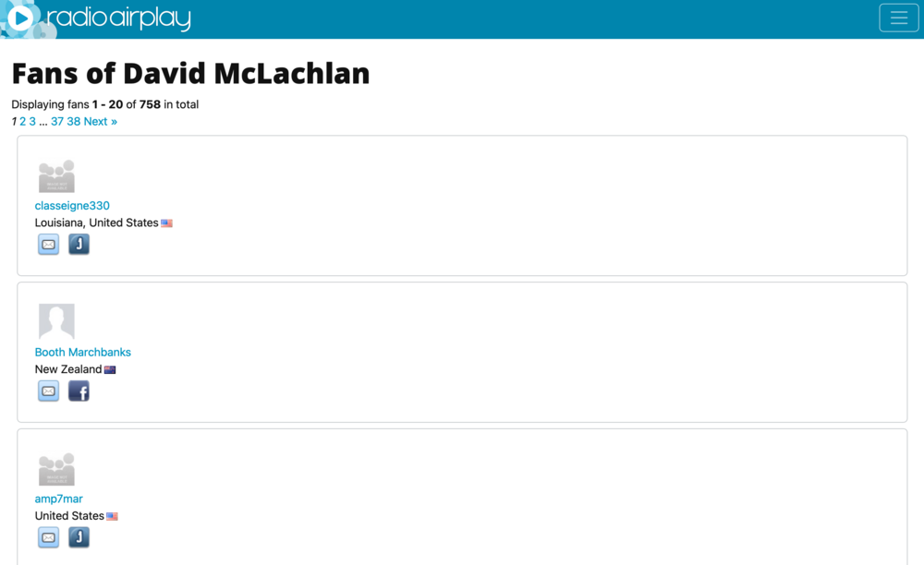
Task: Open the Booth Marchbanks profile link
Action: (83, 352)
